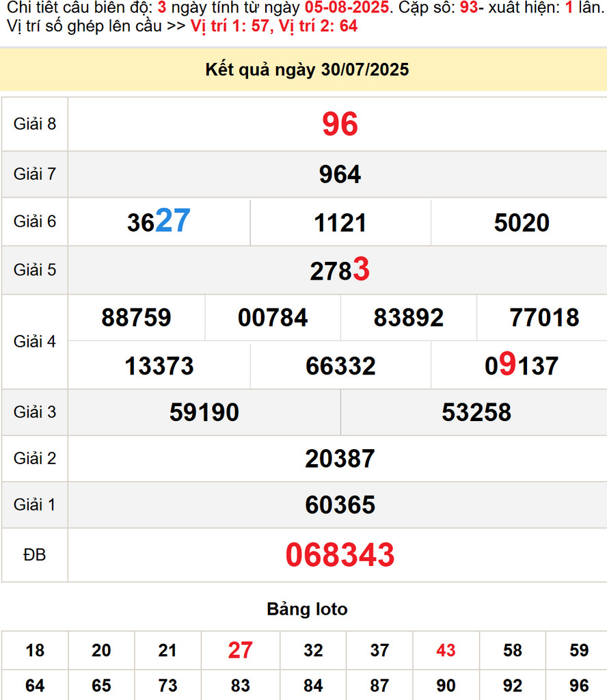Click the Giải 3 number 59190

pyautogui.click(x=204, y=412)
